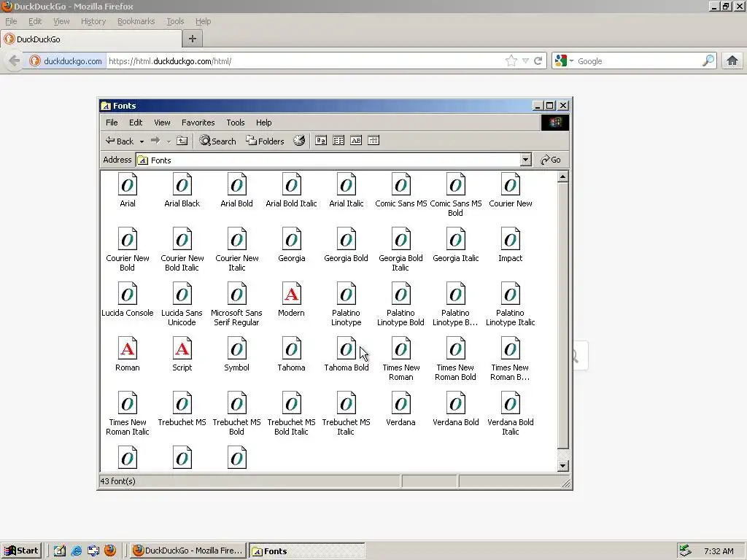Image resolution: width=747 pixels, height=560 pixels.
Task: Click the Firefox back navigation arrow
Action: pos(15,61)
